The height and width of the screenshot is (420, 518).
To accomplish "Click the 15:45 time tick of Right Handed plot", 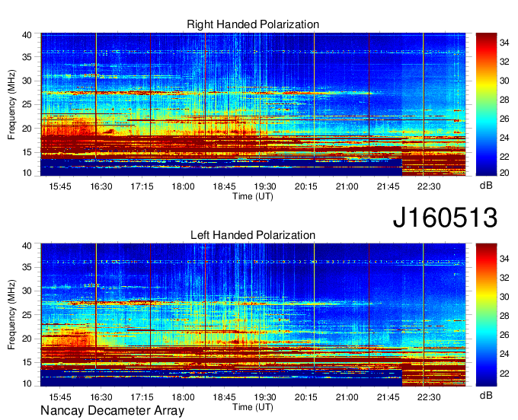I will pos(60,186).
